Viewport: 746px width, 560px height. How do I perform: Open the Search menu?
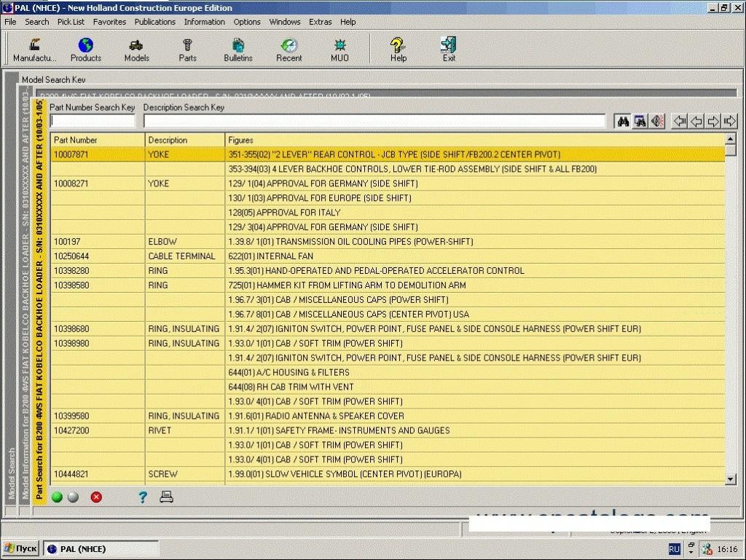(x=36, y=22)
